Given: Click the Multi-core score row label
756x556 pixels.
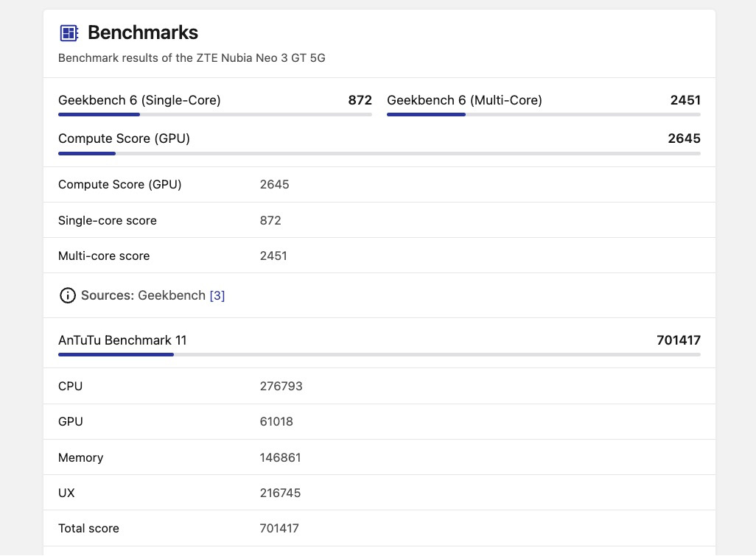Looking at the screenshot, I should point(104,256).
